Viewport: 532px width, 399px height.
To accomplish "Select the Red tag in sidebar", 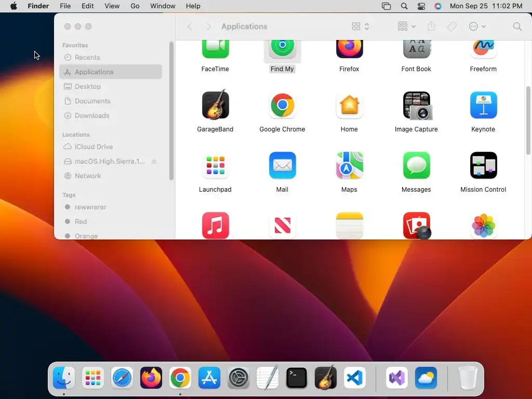I will pyautogui.click(x=111, y=221).
